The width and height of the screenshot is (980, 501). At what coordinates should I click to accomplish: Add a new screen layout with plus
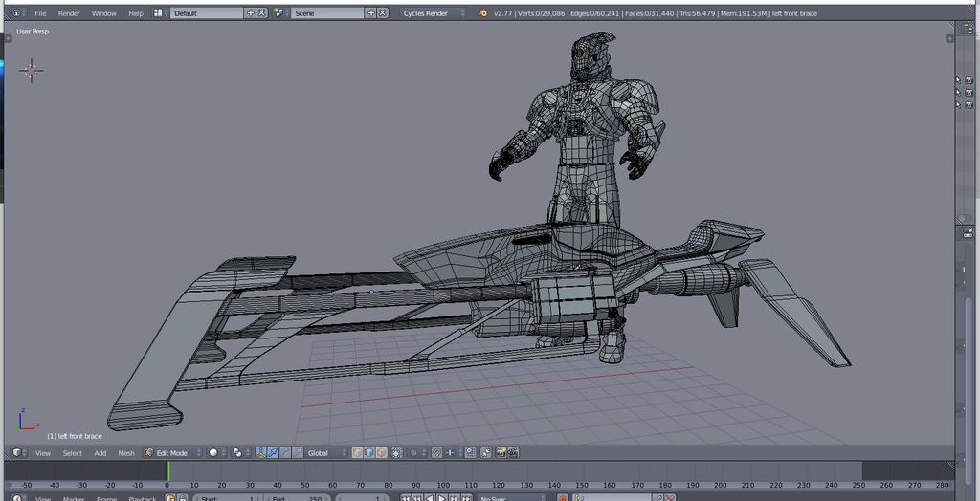point(251,13)
